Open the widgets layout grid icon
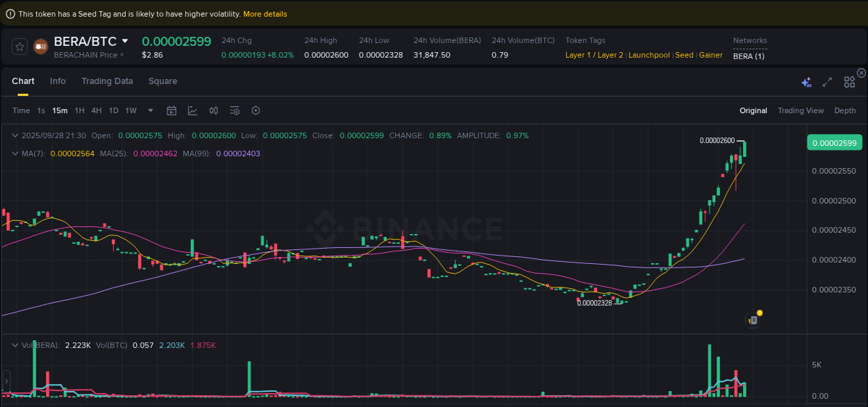 [849, 81]
